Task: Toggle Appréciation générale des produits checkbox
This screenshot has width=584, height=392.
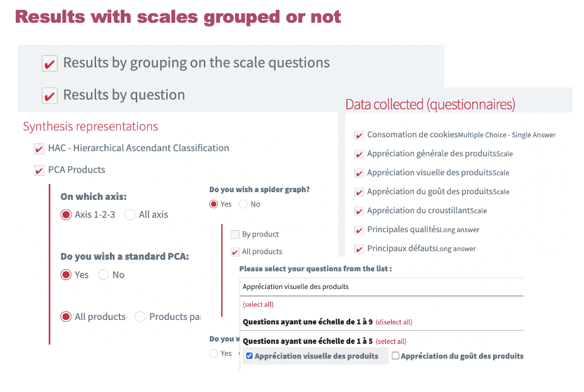Action: point(359,154)
